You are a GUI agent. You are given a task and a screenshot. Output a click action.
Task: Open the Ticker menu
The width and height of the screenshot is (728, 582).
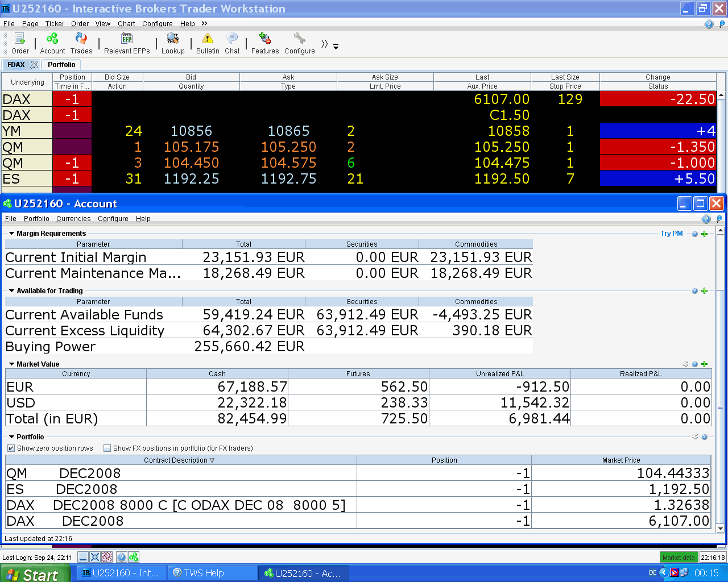coord(55,24)
